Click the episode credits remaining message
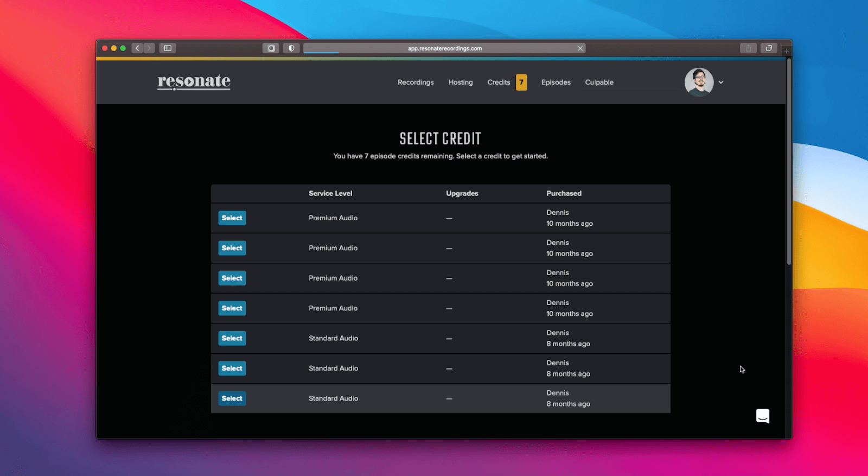The height and width of the screenshot is (476, 868). click(441, 156)
